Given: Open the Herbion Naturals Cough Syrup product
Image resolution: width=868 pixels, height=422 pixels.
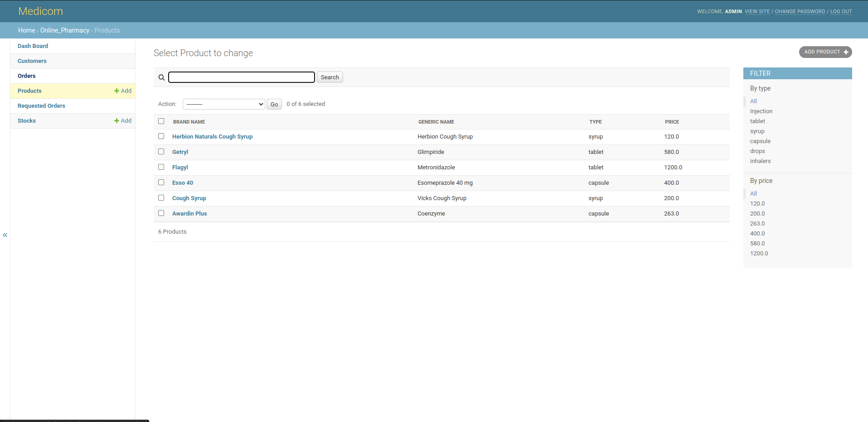Looking at the screenshot, I should [212, 137].
